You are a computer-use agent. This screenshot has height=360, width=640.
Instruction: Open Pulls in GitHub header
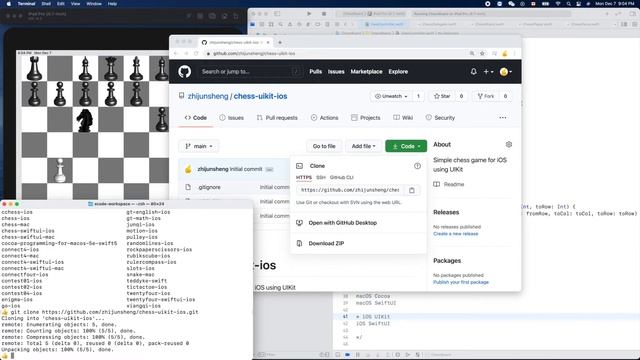coord(316,71)
